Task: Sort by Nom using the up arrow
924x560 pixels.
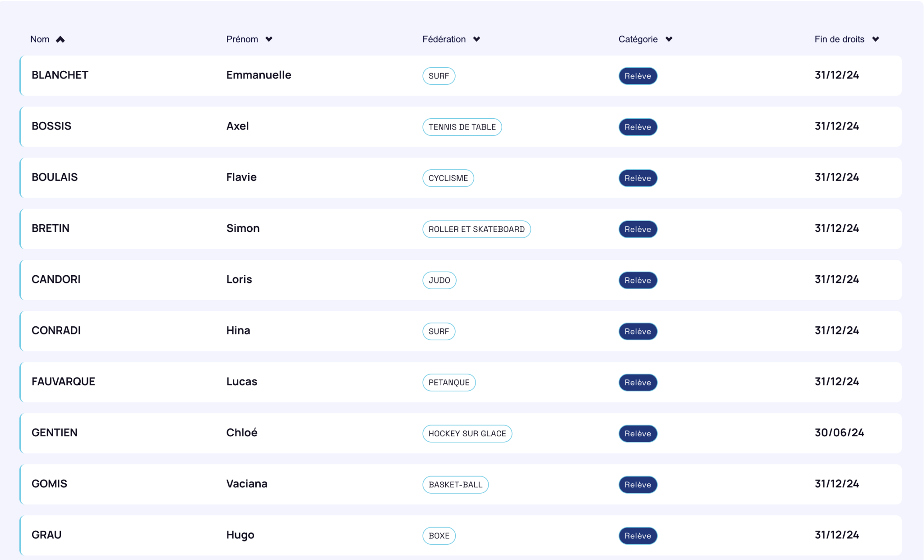Action: coord(60,39)
